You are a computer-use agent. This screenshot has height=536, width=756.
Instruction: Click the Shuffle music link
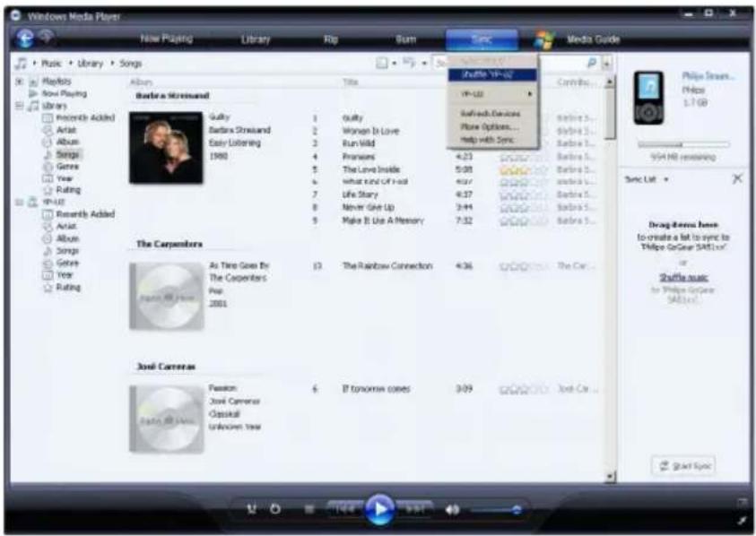click(683, 277)
